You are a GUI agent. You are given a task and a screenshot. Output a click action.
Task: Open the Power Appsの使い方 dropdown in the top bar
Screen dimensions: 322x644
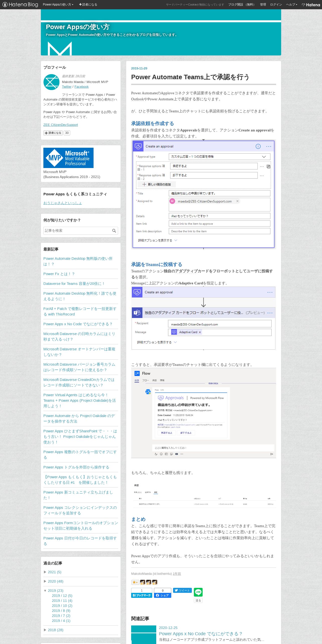click(58, 5)
